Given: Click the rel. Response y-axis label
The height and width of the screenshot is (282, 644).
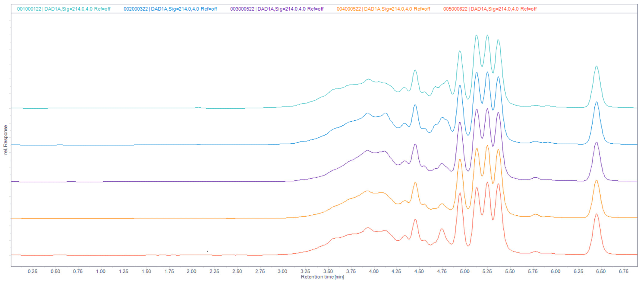Looking at the screenshot, I should pyautogui.click(x=5, y=140).
